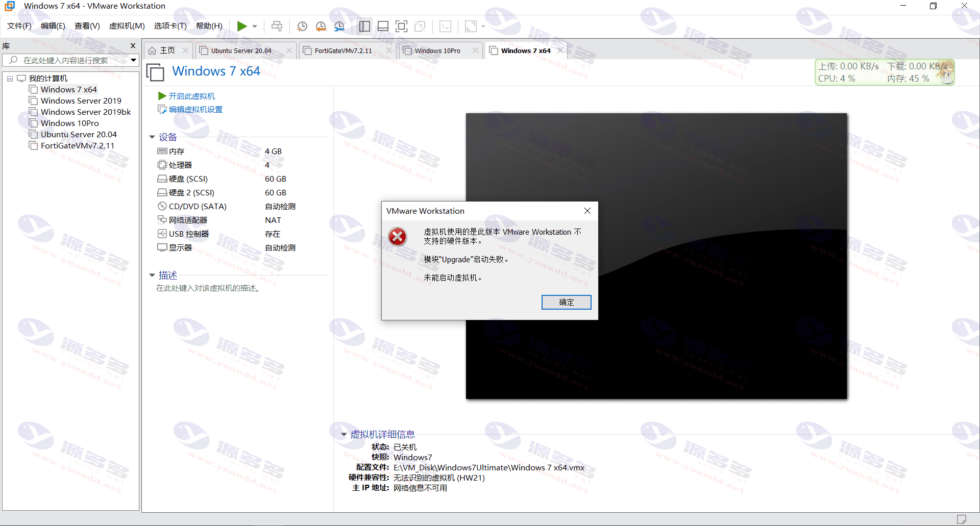
Task: Open the library search dropdown arrow
Action: pyautogui.click(x=133, y=60)
